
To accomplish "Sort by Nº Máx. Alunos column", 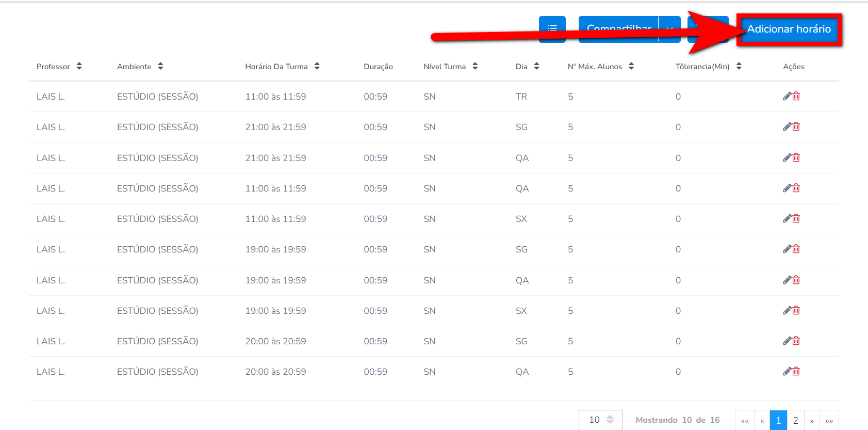I will click(x=631, y=66).
